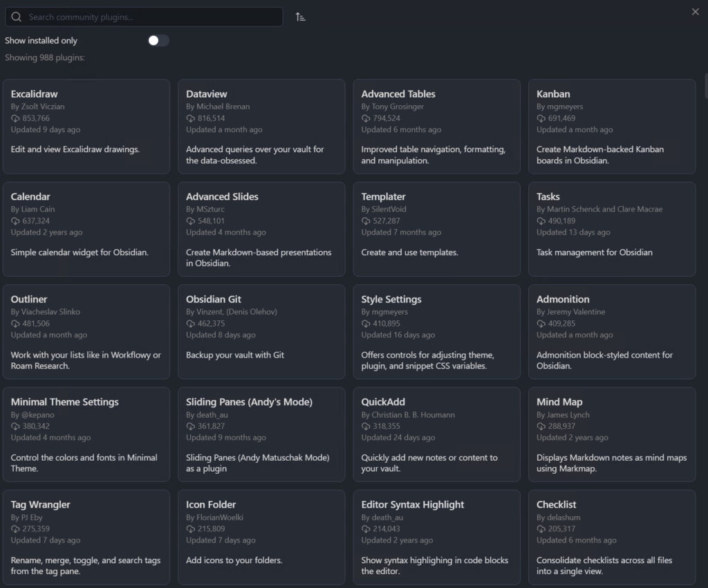
Task: Select the Checklist plugin title
Action: (557, 504)
